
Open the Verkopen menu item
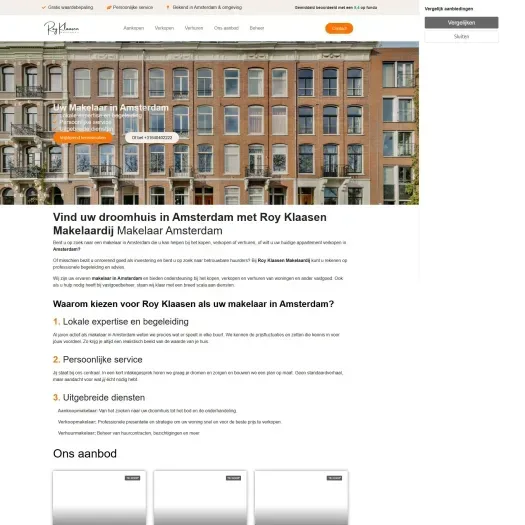click(x=164, y=28)
